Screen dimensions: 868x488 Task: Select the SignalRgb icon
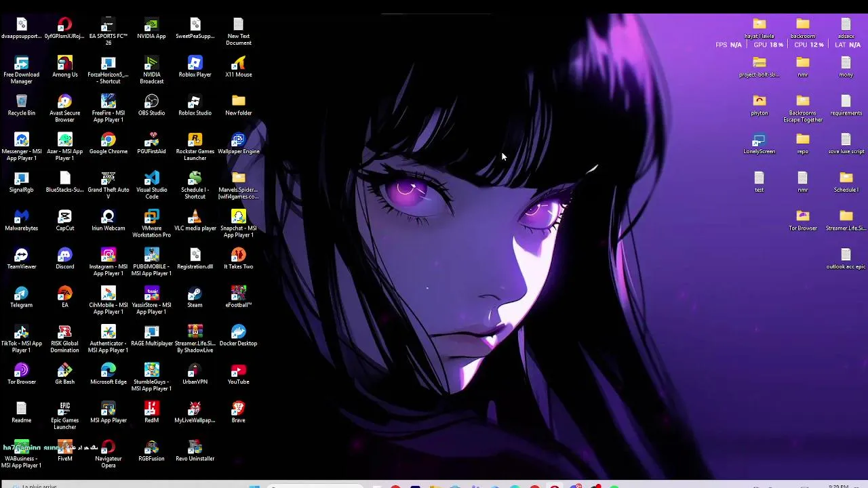tap(22, 183)
